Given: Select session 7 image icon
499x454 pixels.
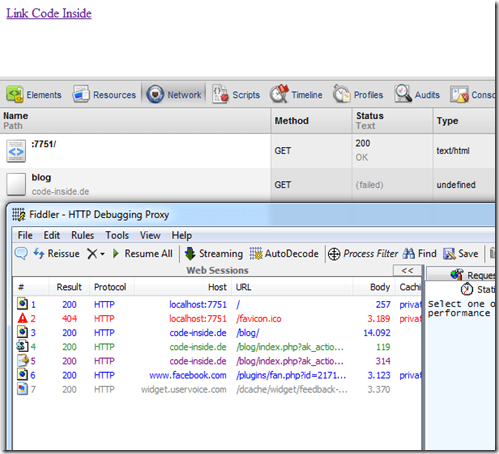Looking at the screenshot, I should pyautogui.click(x=22, y=389).
